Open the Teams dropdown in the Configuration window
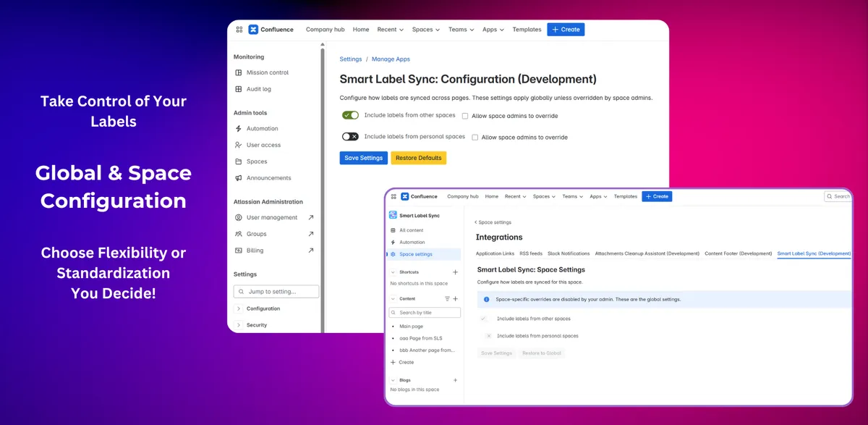 point(461,30)
